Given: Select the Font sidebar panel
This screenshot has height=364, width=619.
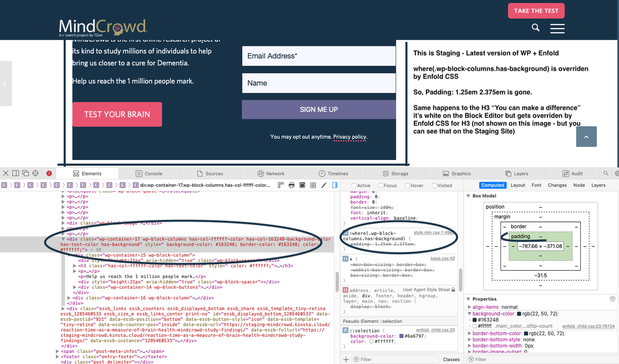Looking at the screenshot, I should [536, 185].
